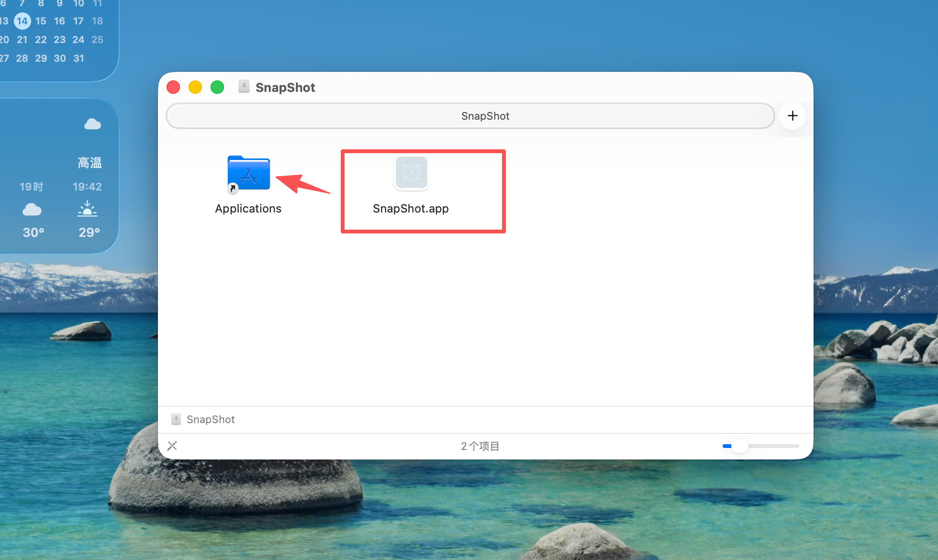Screen dimensions: 938x560
Task: Select date 29 in calendar widget
Action: [41, 58]
